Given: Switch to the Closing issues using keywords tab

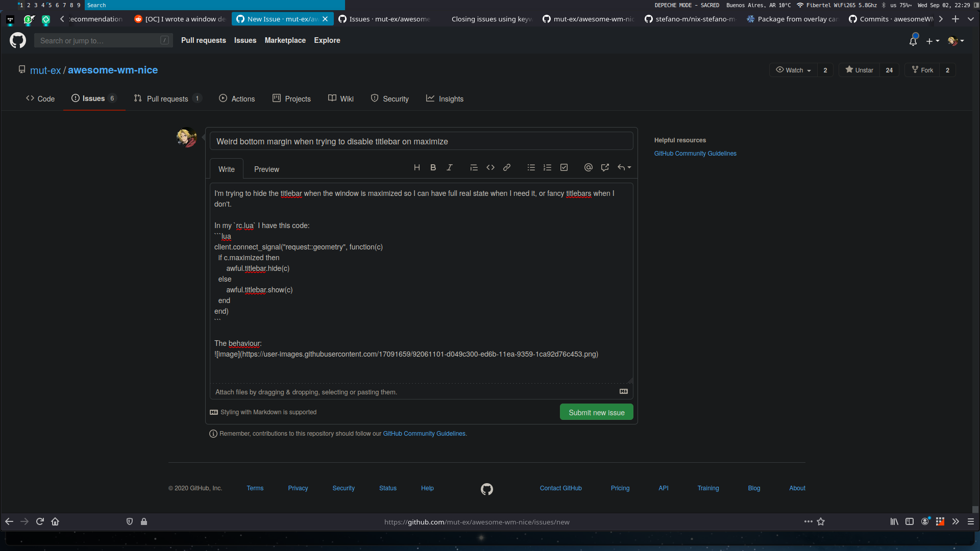Looking at the screenshot, I should point(486,19).
